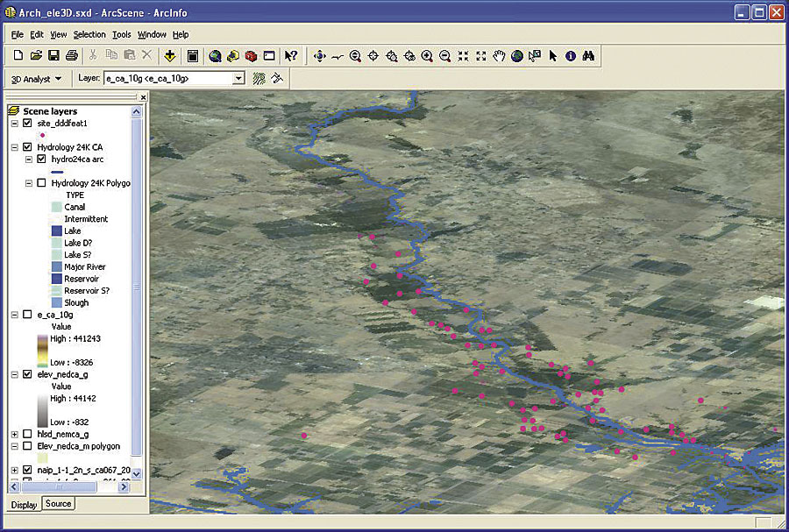The width and height of the screenshot is (789, 532).
Task: Select the Center on Target tool
Action: pyautogui.click(x=373, y=56)
